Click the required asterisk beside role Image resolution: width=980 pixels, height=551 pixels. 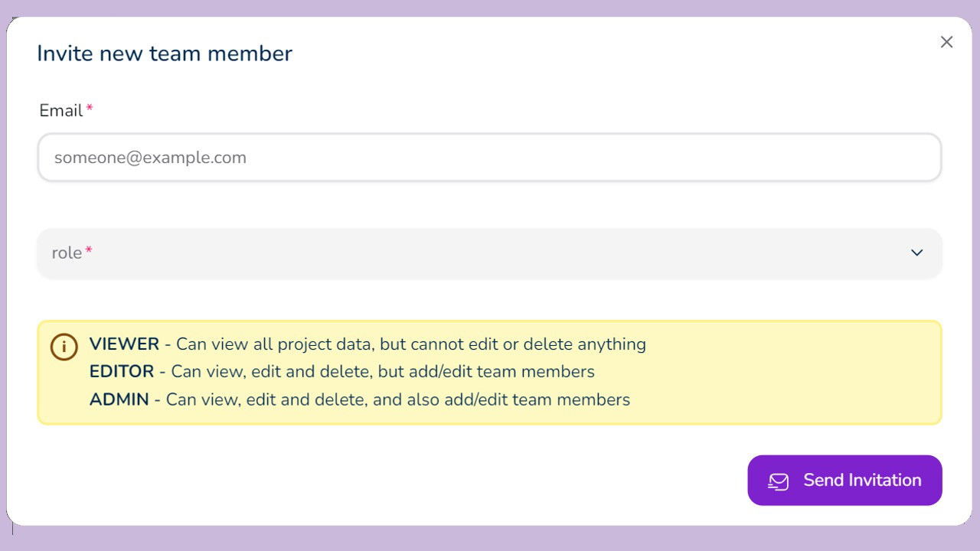(89, 251)
